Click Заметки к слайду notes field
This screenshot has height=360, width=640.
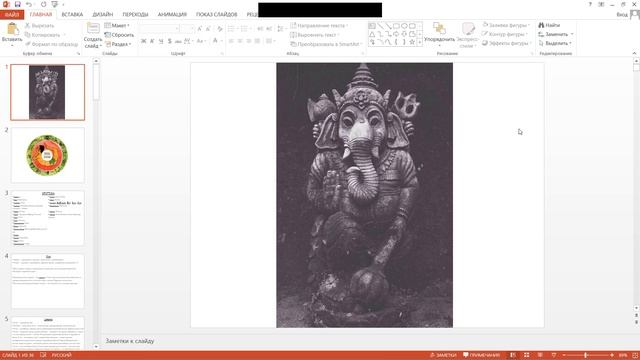coord(130,341)
